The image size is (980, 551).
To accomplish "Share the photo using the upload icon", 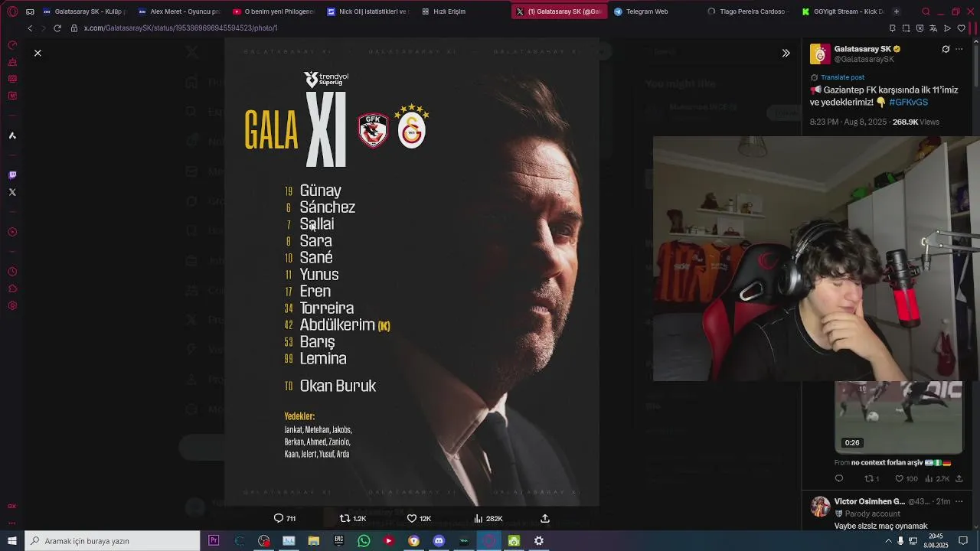I will tap(545, 518).
